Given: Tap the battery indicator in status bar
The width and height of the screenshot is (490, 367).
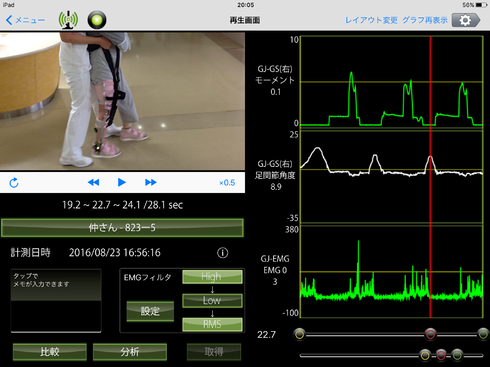Looking at the screenshot, I should coord(481,5).
